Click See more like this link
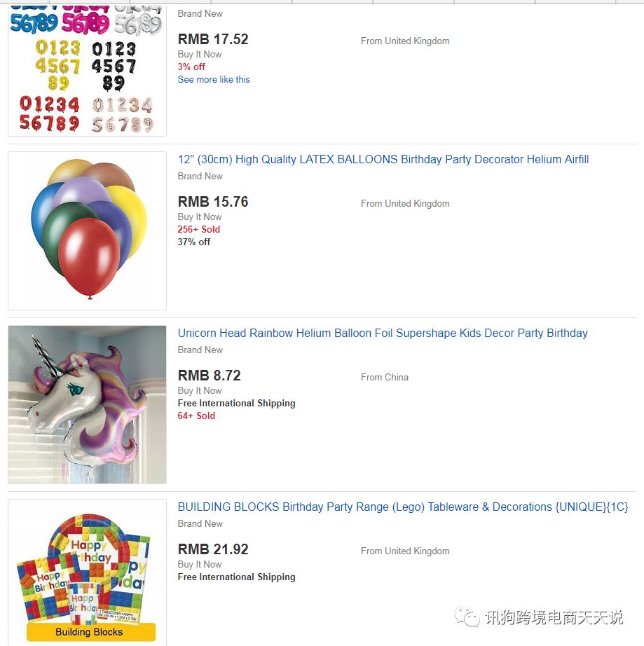644x646 pixels. tap(214, 79)
